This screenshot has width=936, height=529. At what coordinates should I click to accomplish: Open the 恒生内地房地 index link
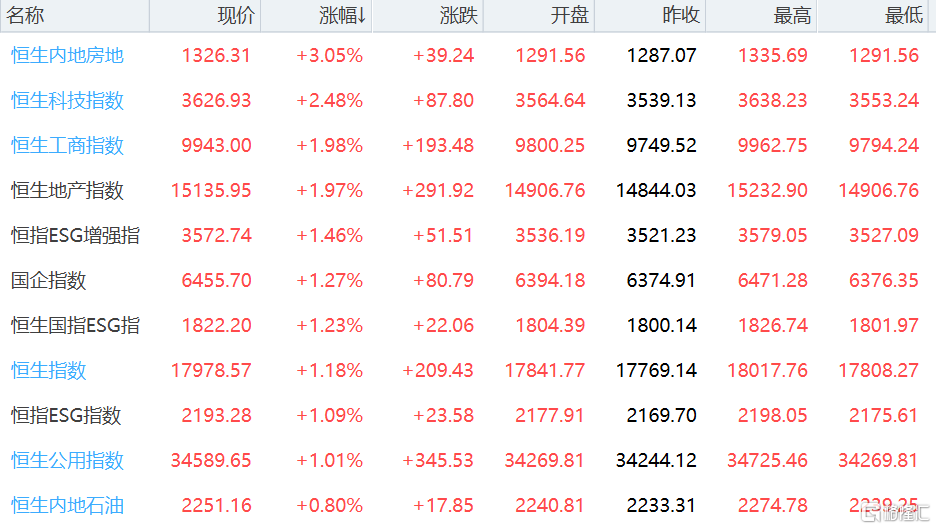tap(67, 55)
